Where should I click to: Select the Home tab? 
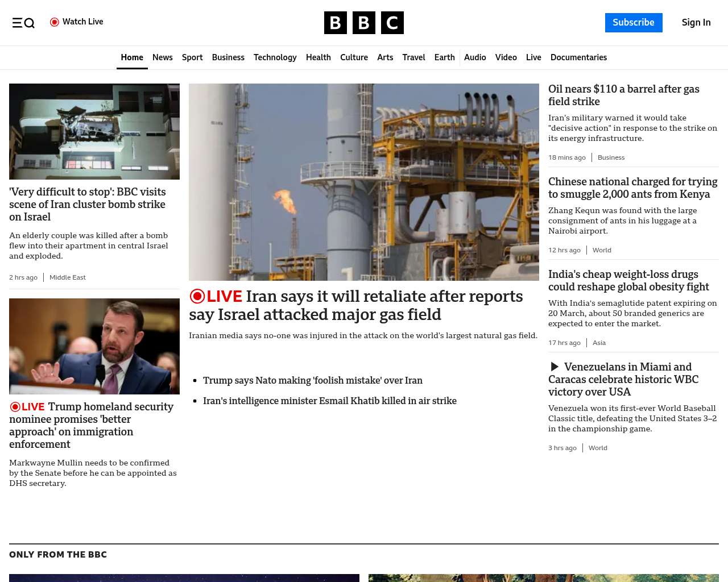(132, 57)
